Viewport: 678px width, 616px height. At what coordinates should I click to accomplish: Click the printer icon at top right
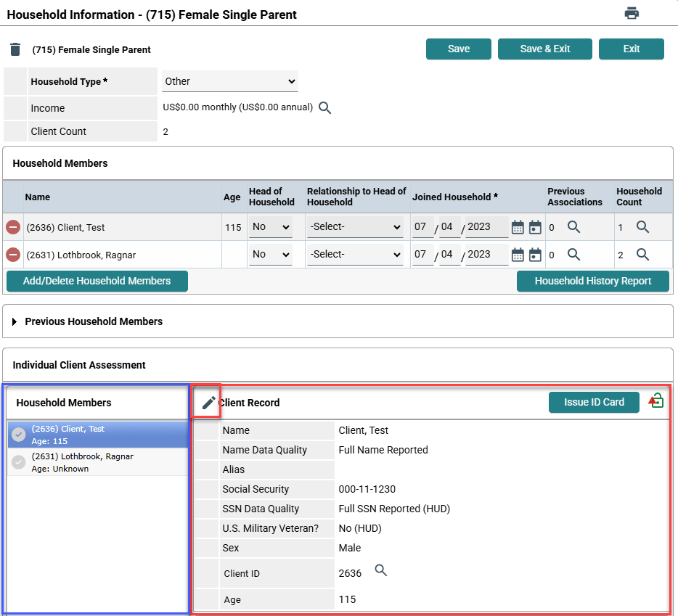click(x=632, y=13)
